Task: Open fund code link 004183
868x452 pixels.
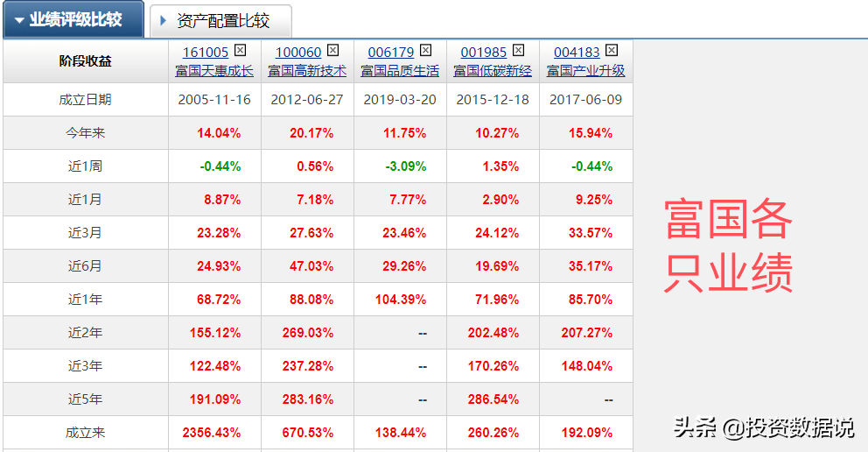Action: (x=577, y=53)
